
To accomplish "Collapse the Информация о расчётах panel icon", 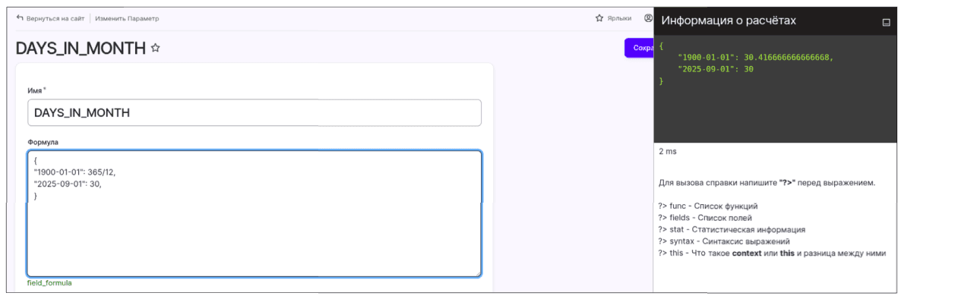I will pyautogui.click(x=886, y=23).
